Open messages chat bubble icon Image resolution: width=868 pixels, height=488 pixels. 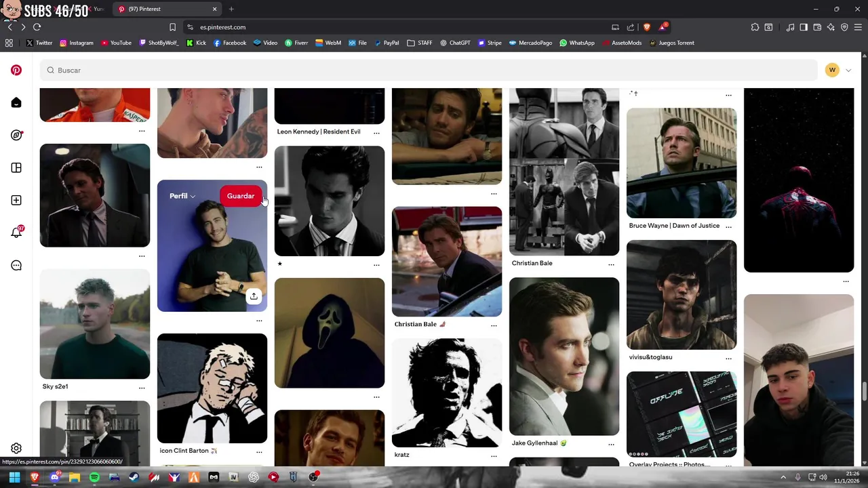(16, 265)
